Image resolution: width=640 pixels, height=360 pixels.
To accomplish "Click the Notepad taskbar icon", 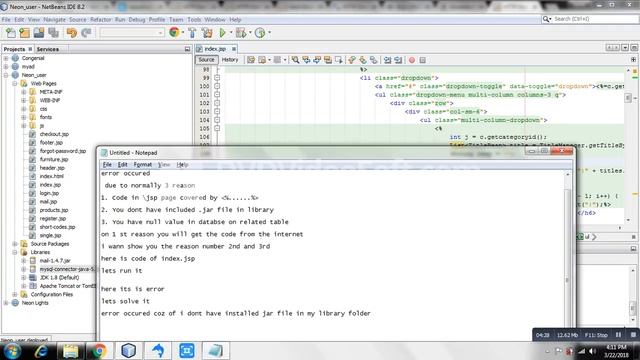I will [216, 351].
